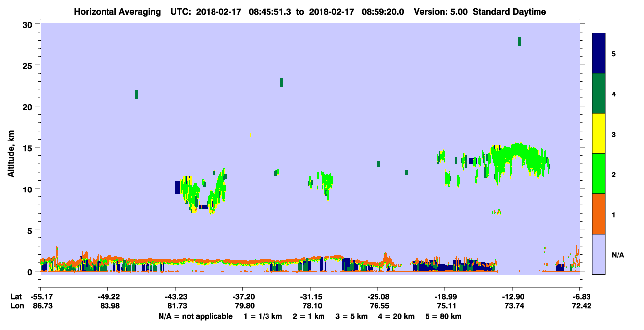
Task: Click the 'Lon' row label
Action: (x=16, y=306)
